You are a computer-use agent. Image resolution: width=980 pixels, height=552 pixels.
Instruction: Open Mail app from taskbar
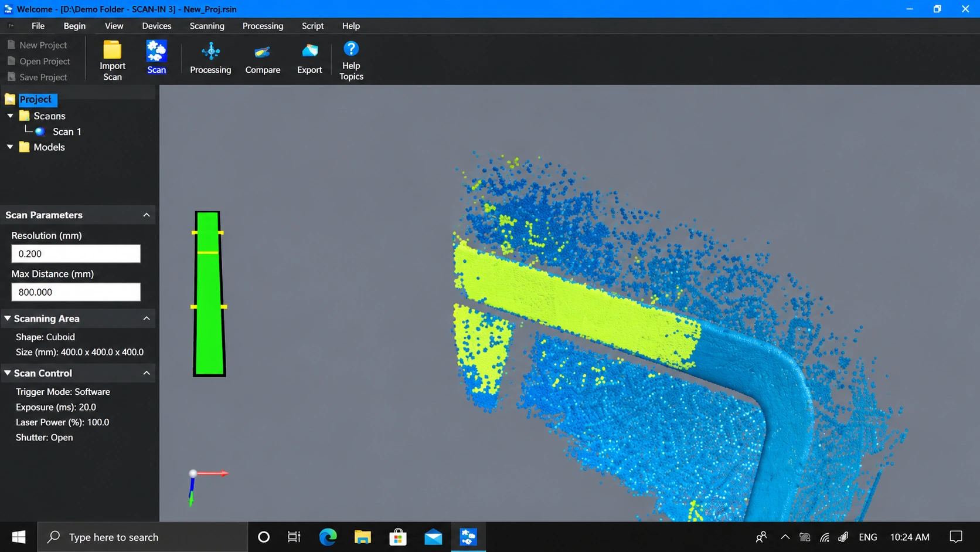pos(433,537)
